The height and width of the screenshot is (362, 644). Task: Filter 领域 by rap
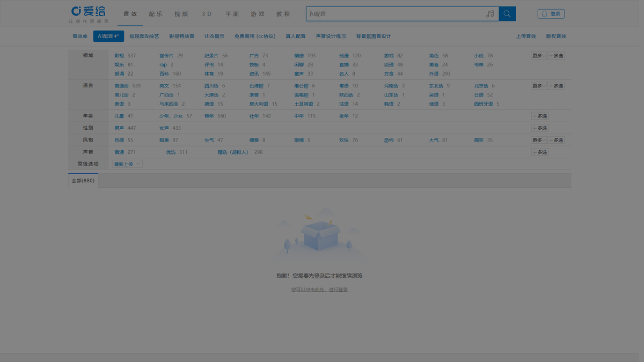click(x=163, y=65)
